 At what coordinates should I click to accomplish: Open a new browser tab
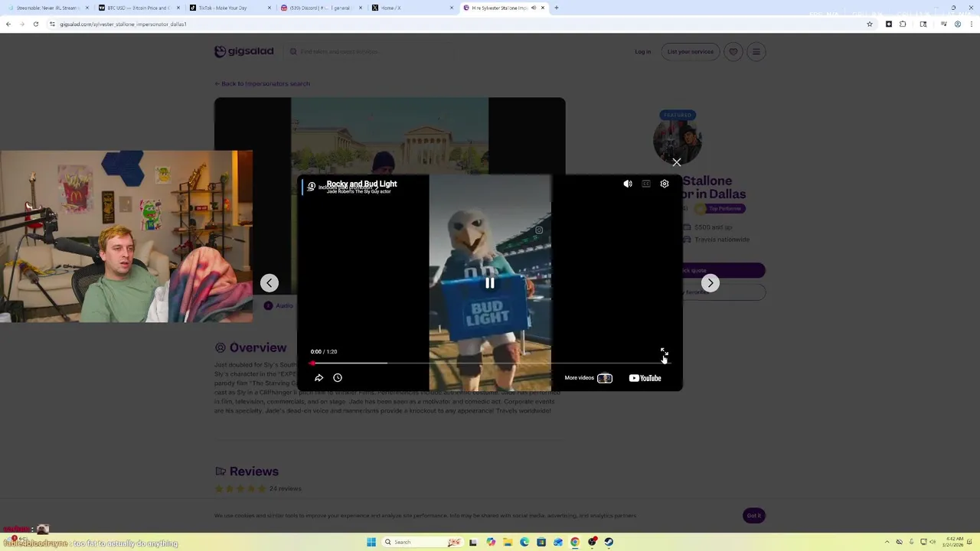click(x=557, y=8)
